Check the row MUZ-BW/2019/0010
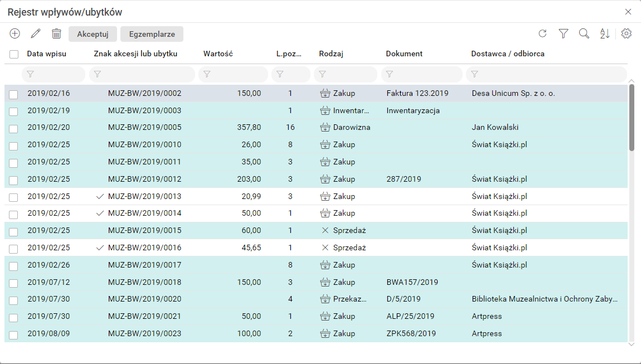Image resolution: width=641 pixels, height=364 pixels. pos(13,146)
